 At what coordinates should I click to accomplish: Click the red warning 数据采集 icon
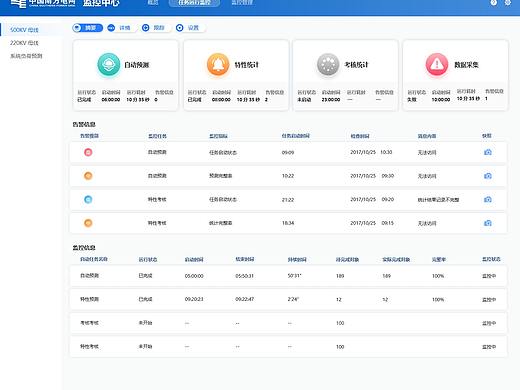[437, 64]
